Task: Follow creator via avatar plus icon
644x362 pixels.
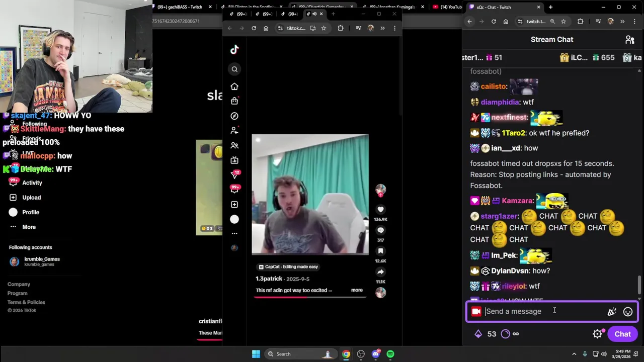Action: point(381,195)
